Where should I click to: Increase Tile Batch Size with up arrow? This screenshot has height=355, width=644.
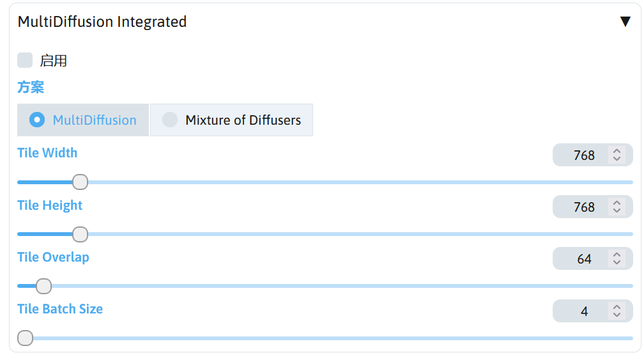[617, 308]
